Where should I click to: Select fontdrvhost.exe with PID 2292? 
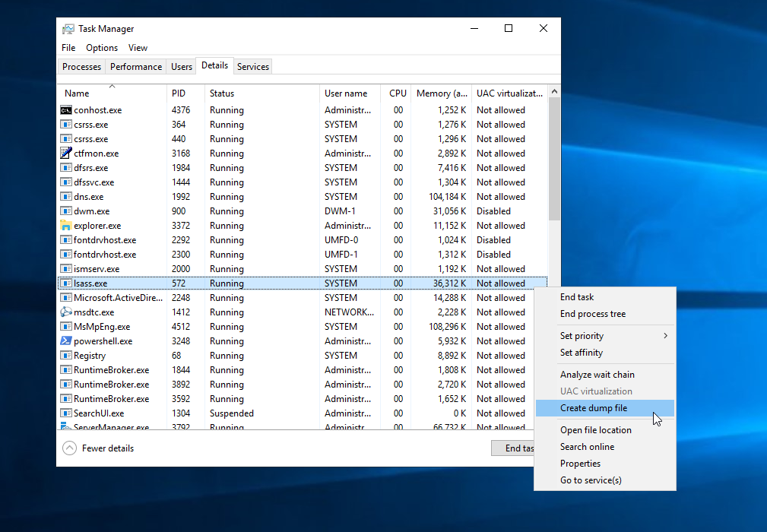coord(303,240)
